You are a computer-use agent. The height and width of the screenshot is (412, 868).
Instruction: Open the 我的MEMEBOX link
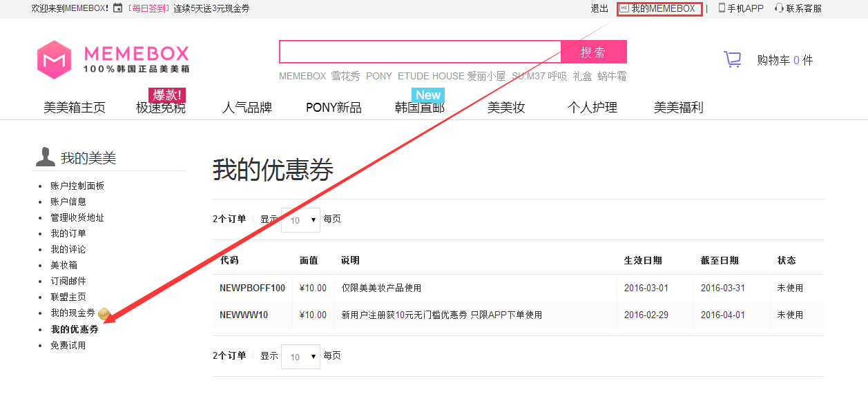click(x=663, y=8)
